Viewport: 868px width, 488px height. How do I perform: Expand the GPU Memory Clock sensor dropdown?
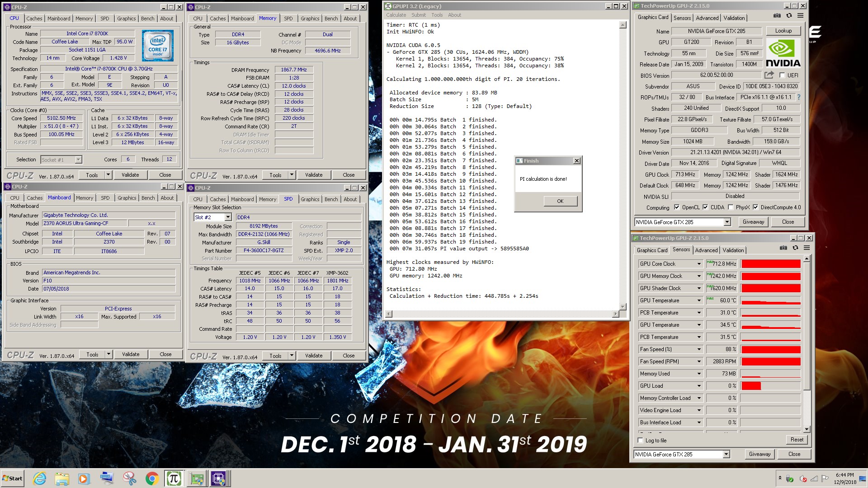coord(699,276)
